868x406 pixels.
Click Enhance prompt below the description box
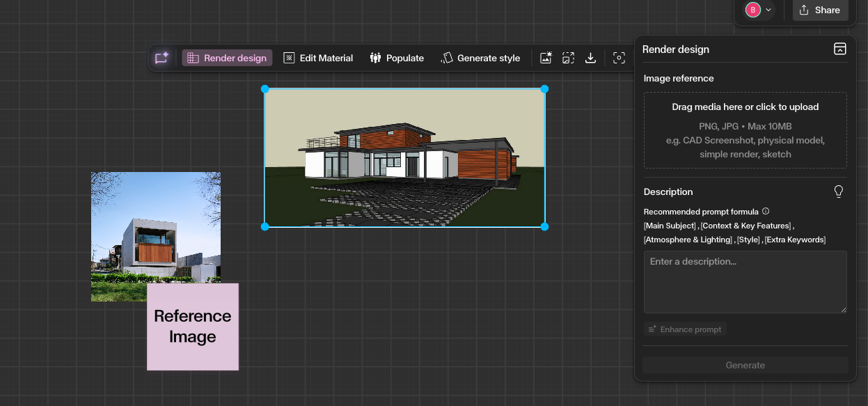[x=685, y=329]
